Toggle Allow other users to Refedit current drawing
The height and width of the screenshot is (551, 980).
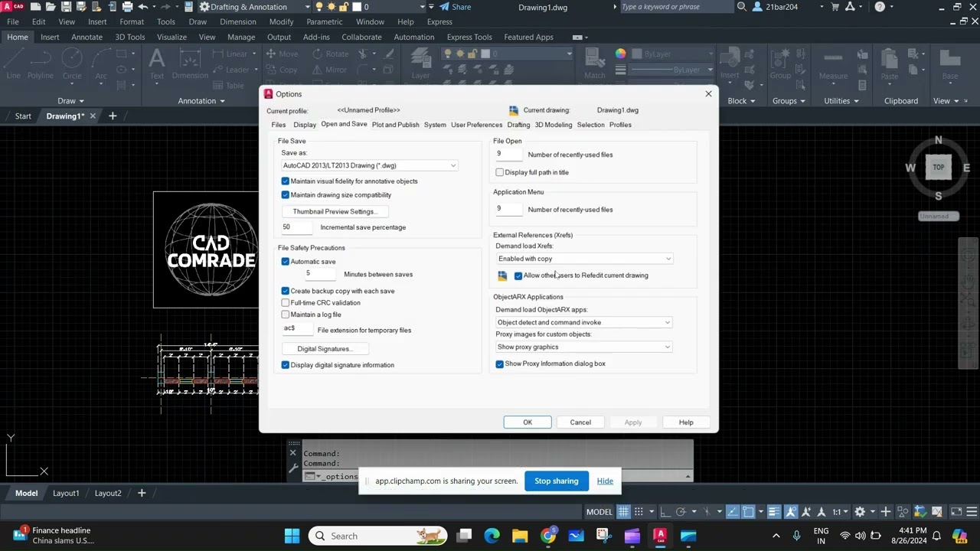click(x=518, y=275)
